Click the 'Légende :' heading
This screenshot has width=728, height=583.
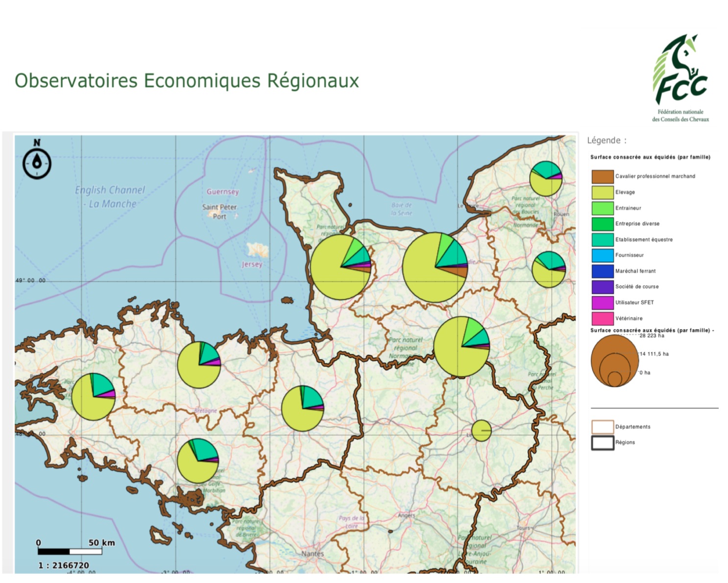click(607, 141)
